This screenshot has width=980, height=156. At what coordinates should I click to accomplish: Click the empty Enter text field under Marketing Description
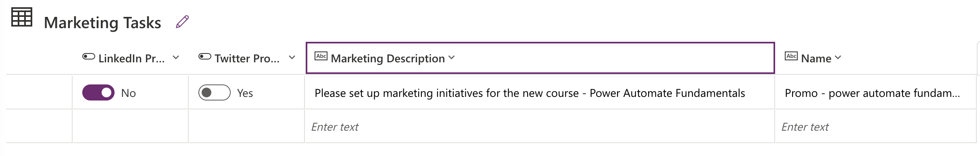coord(540,126)
